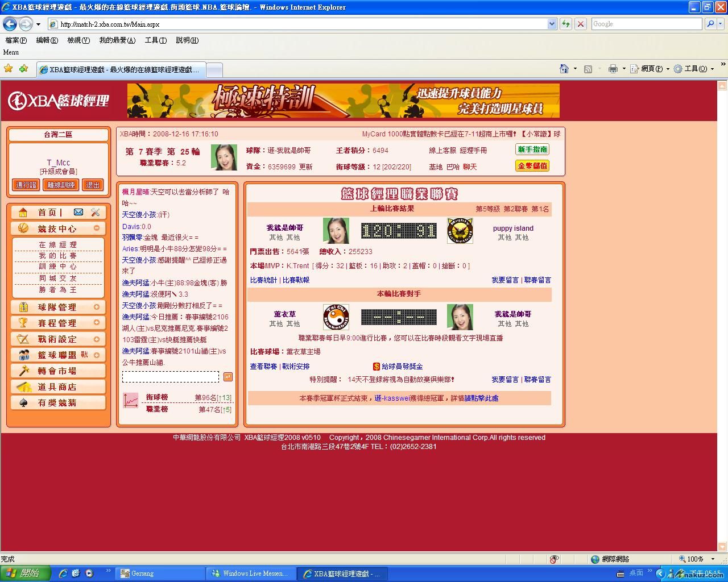Refresh the page with the green arrows icon
This screenshot has height=582, width=728.
566,24
